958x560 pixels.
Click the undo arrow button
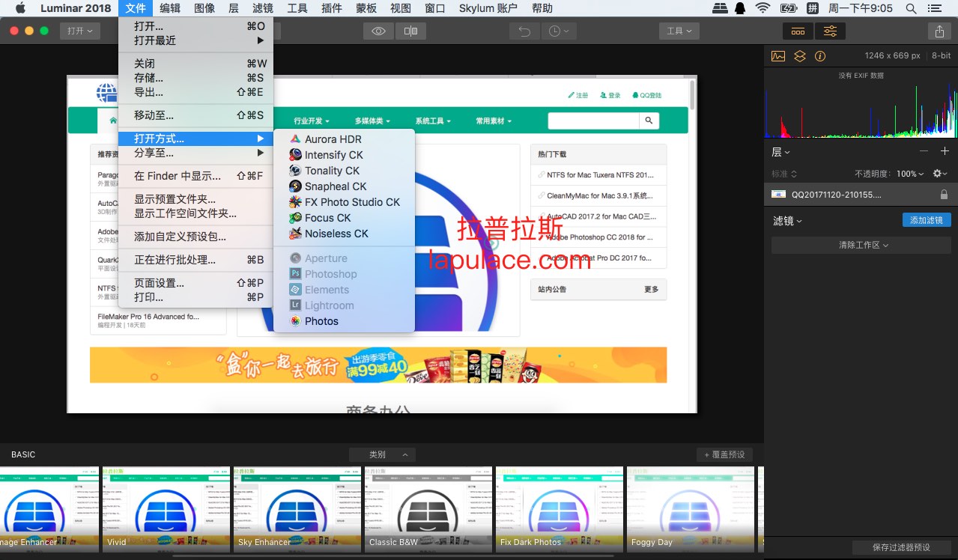[x=524, y=31]
